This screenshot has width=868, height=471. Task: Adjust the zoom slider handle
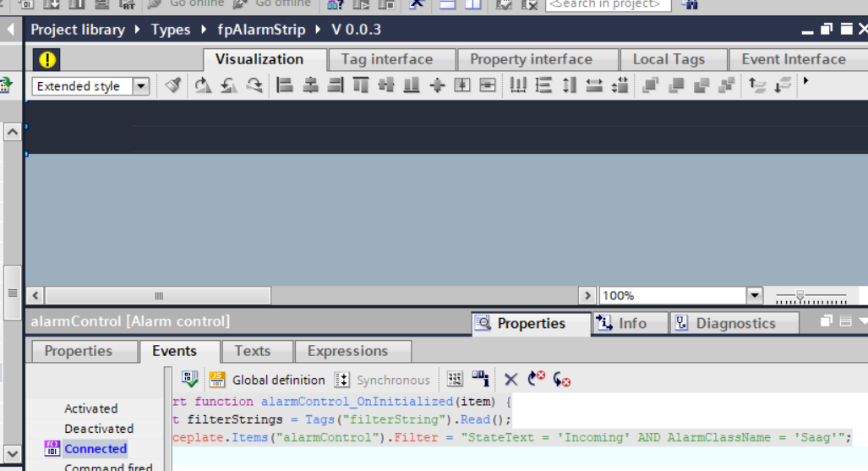[x=800, y=297]
